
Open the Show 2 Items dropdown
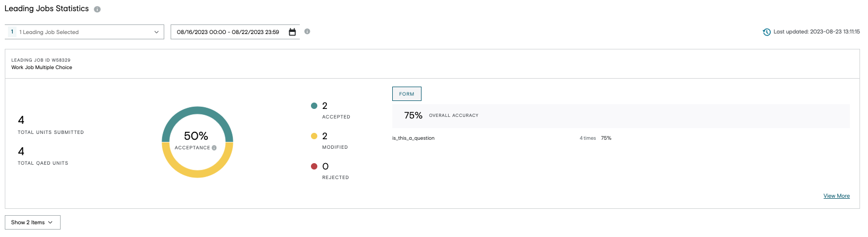pyautogui.click(x=32, y=222)
